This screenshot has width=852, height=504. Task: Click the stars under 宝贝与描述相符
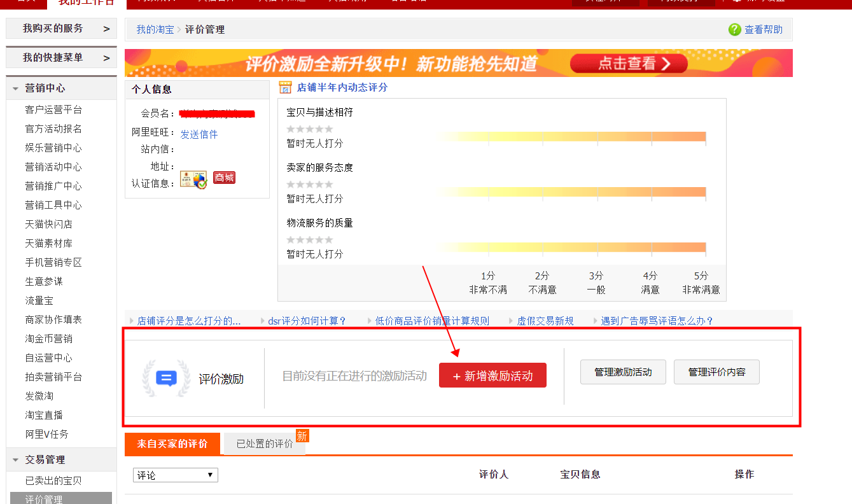click(x=310, y=129)
